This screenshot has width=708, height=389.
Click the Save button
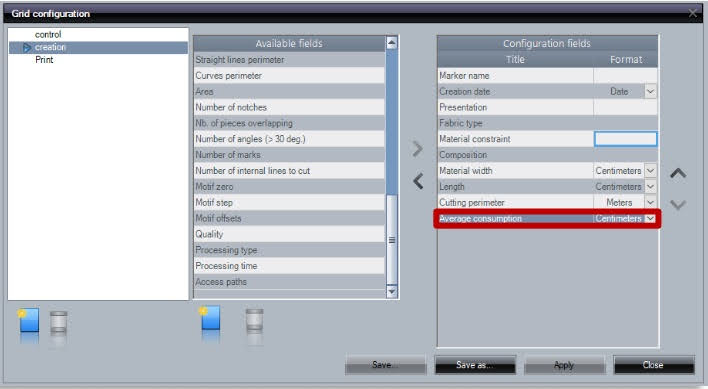(x=385, y=365)
